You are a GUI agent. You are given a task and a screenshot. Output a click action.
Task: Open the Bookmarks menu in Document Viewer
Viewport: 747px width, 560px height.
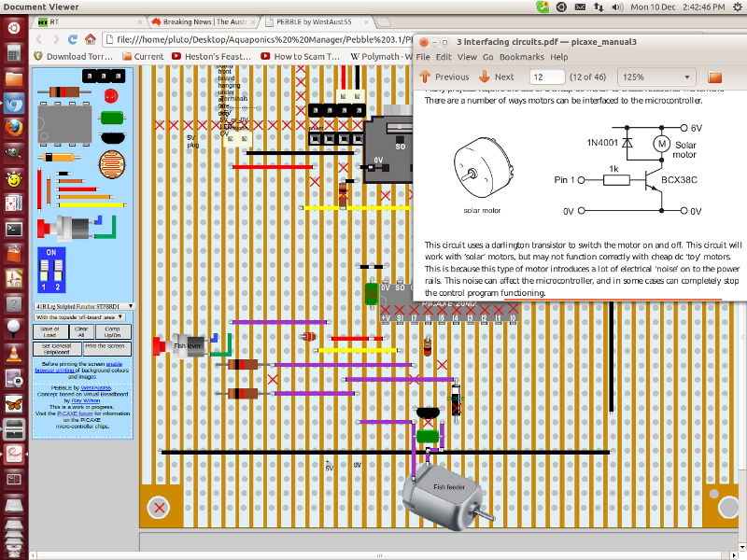click(523, 56)
